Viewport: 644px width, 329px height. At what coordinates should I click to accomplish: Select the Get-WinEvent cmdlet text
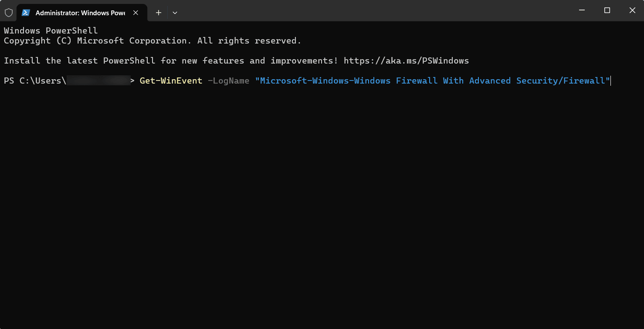click(x=170, y=81)
